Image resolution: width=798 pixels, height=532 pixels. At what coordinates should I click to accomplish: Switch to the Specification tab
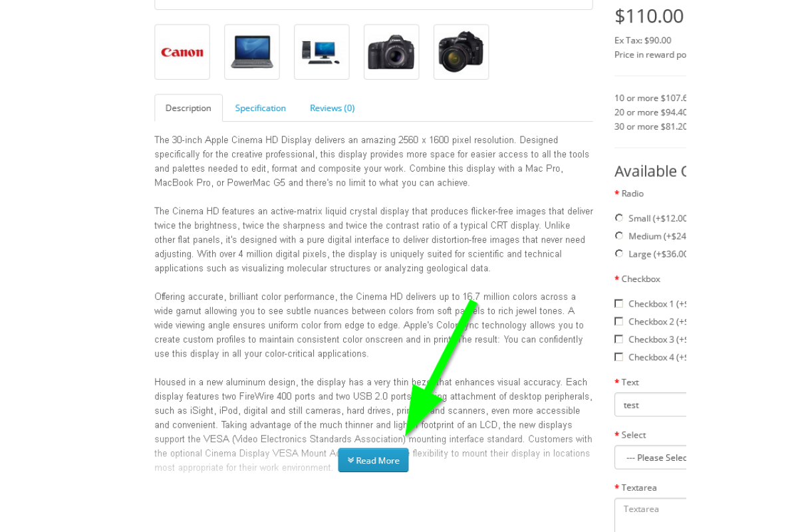click(x=260, y=108)
